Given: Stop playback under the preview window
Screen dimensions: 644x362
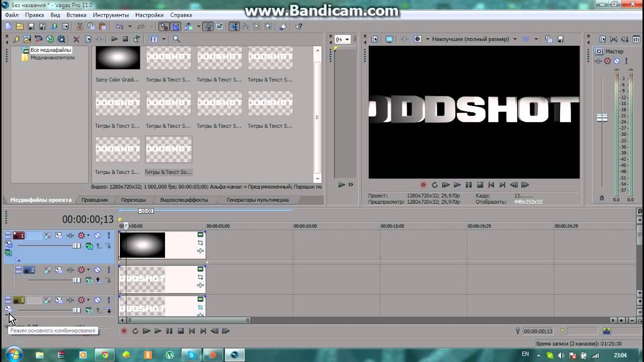Looking at the screenshot, I should pyautogui.click(x=480, y=185).
